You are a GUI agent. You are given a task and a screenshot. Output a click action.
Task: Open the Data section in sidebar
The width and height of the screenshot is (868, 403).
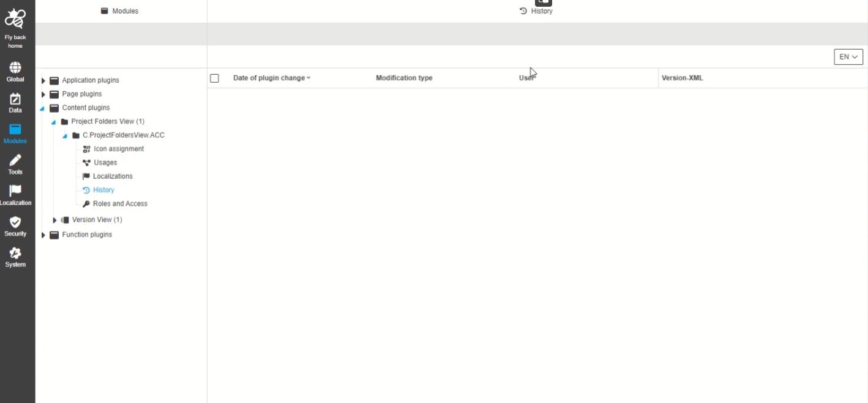(x=15, y=103)
